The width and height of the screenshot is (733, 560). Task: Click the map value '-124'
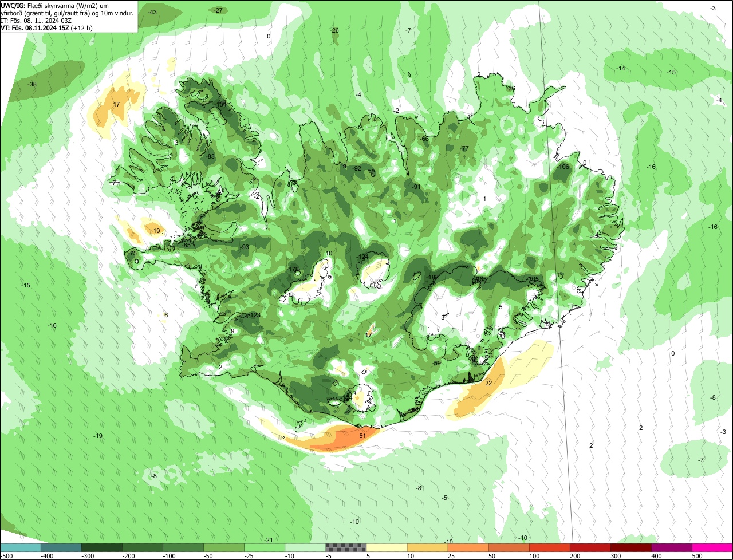coord(362,257)
